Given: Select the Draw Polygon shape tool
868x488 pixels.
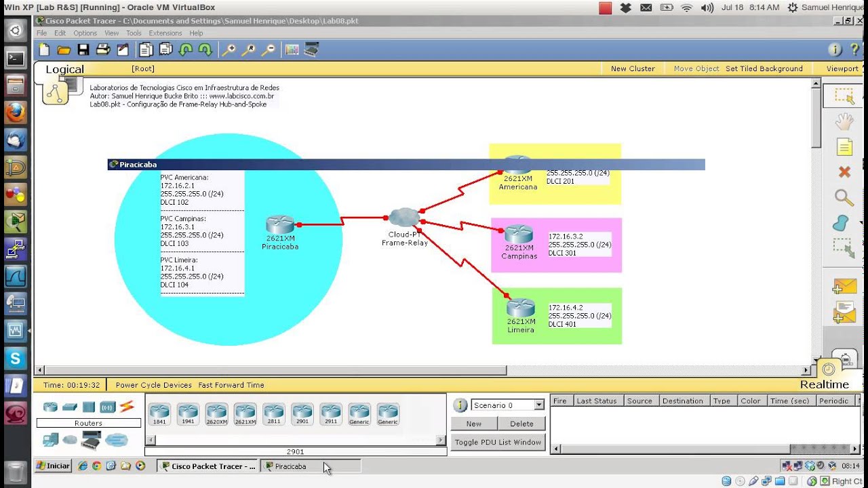Looking at the screenshot, I should click(x=841, y=223).
